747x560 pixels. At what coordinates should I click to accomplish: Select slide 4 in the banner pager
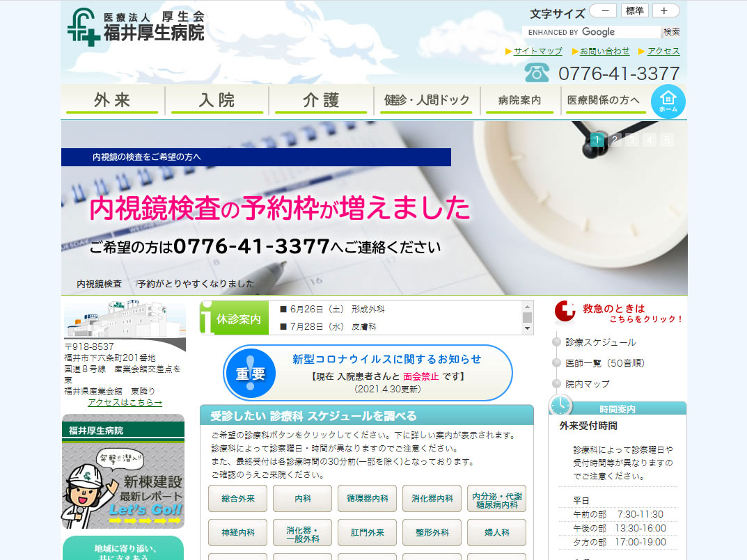coord(650,140)
